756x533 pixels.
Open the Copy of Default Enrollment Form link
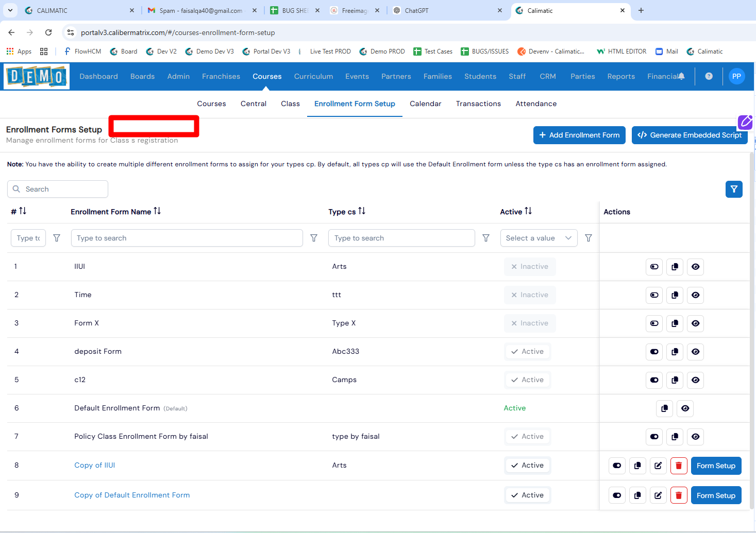coord(132,495)
